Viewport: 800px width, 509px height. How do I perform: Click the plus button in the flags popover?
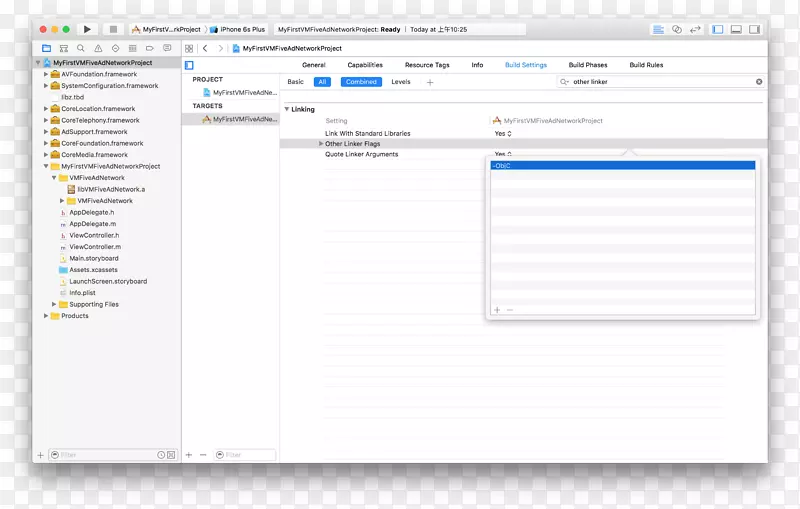pyautogui.click(x=497, y=310)
